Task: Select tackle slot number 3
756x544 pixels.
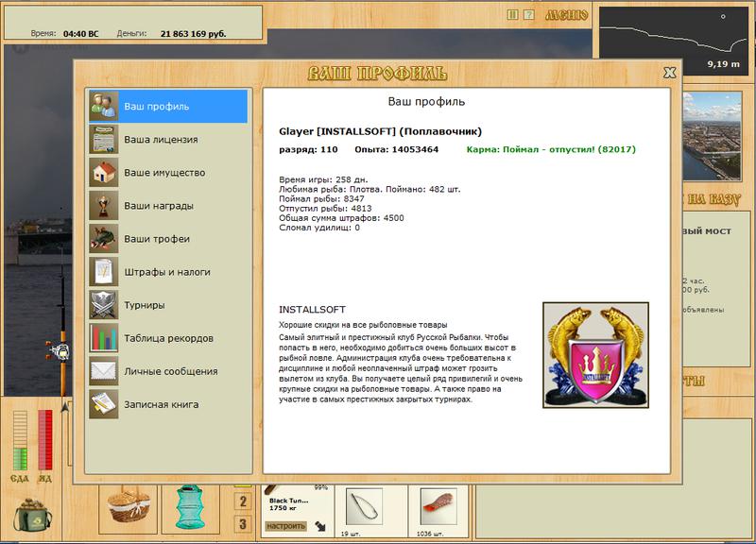Action: coord(243,524)
